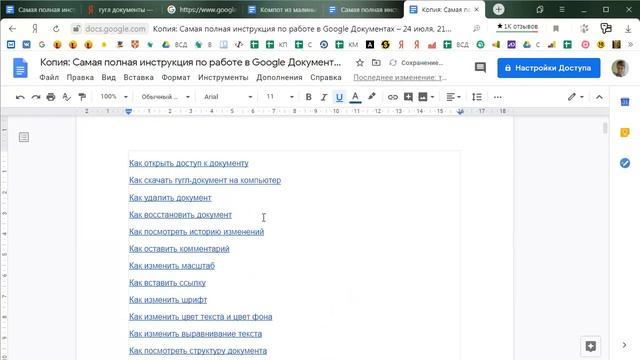The image size is (640, 360).
Task: Open the text color picker
Action: point(356,97)
